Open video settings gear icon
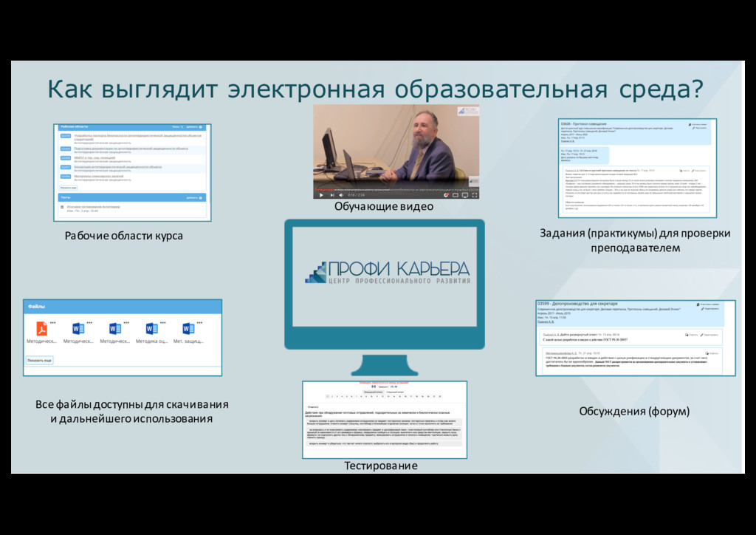 tap(447, 195)
